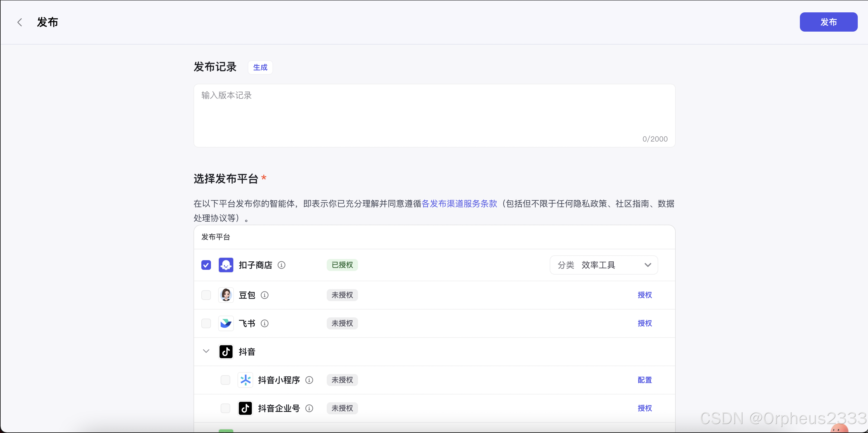
Task: Collapse the 抖音 platform group
Action: pyautogui.click(x=206, y=351)
